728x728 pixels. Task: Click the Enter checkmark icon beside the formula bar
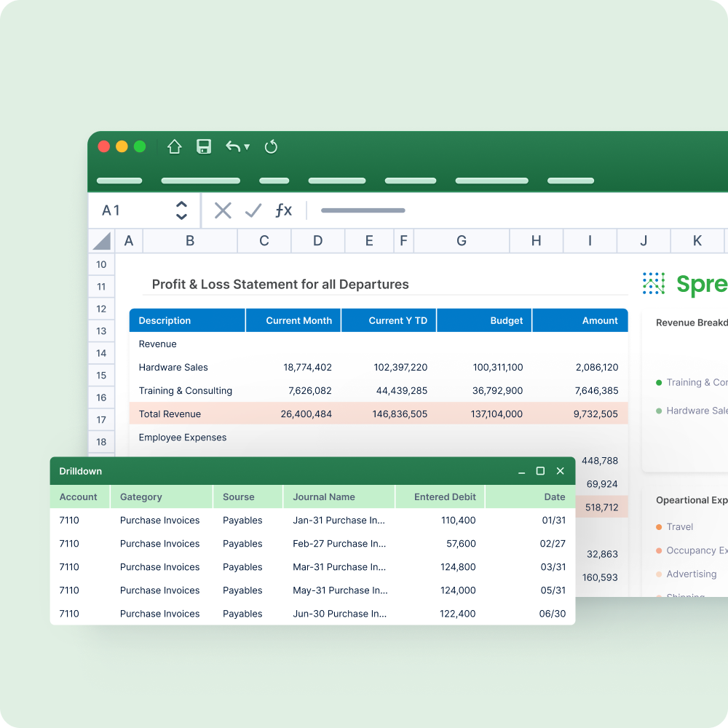tap(253, 210)
